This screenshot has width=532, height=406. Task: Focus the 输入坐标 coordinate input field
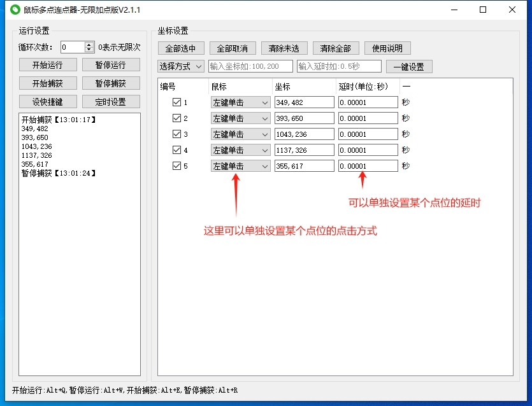(250, 66)
